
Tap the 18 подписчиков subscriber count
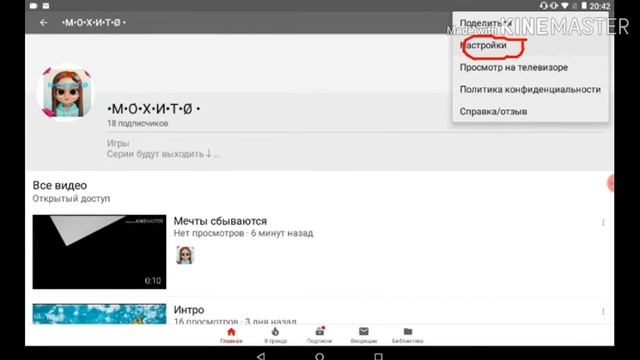[x=138, y=123]
